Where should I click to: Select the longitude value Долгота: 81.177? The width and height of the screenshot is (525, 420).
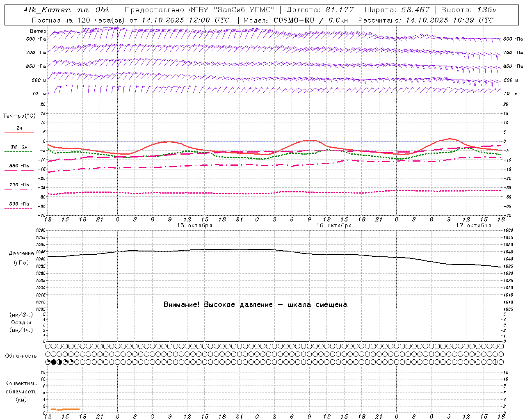click(x=320, y=10)
